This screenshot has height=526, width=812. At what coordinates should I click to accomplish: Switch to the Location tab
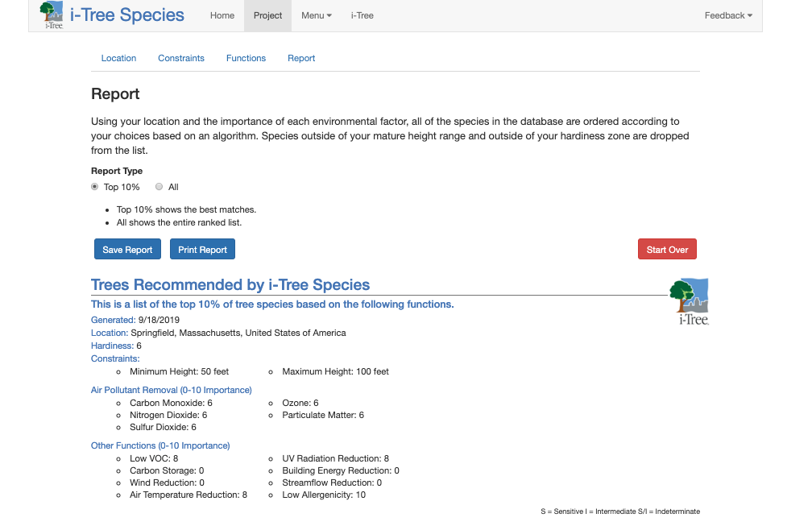(x=118, y=58)
